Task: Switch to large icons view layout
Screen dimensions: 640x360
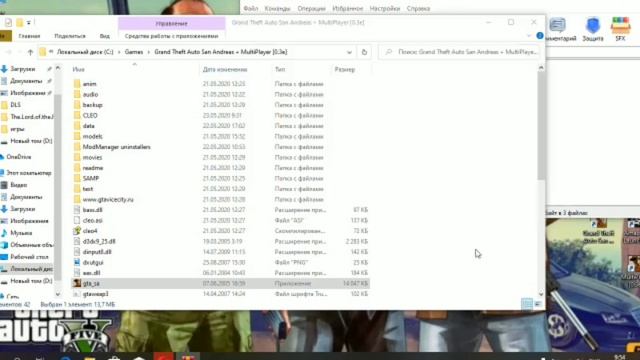Action: (538, 304)
